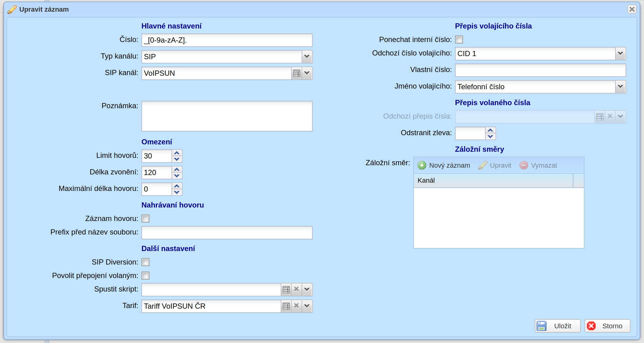Click the Nový záznam button
This screenshot has height=343, width=644.
click(x=444, y=166)
